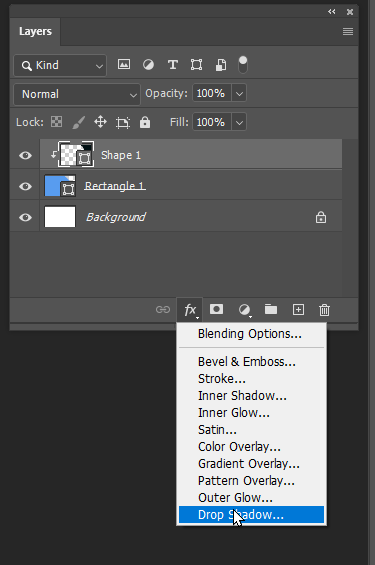
Task: Hide the Background layer
Action: tap(25, 217)
